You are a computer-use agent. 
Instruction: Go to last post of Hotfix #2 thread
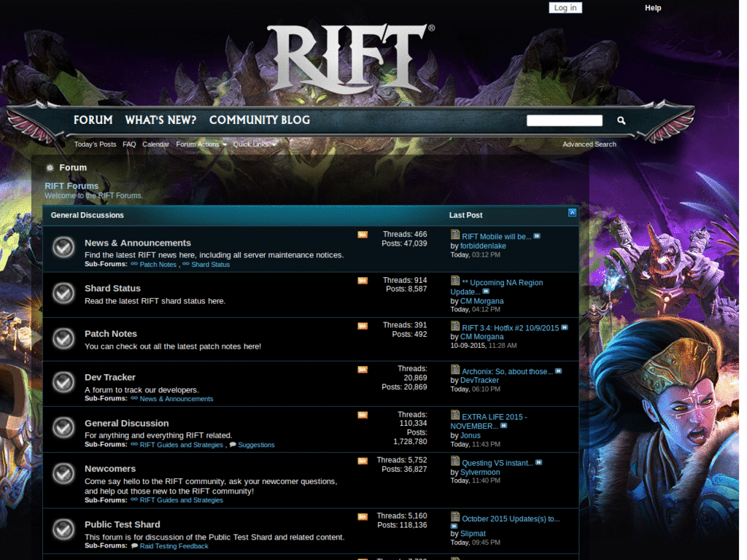[x=565, y=327]
